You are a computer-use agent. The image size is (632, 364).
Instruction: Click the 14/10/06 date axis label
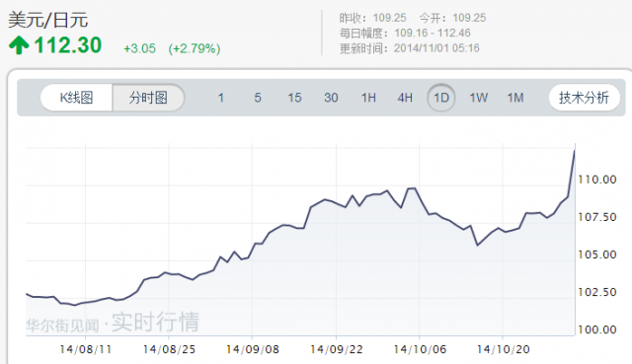click(420, 349)
